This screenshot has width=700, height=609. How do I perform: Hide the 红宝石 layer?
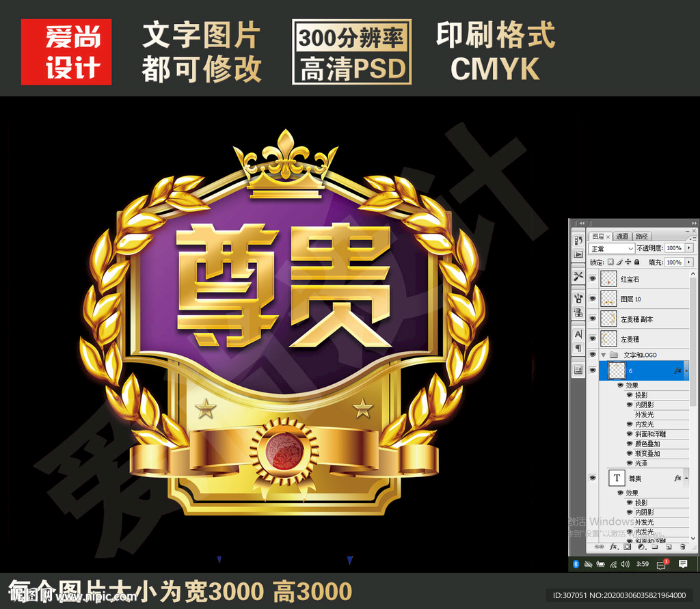(593, 278)
